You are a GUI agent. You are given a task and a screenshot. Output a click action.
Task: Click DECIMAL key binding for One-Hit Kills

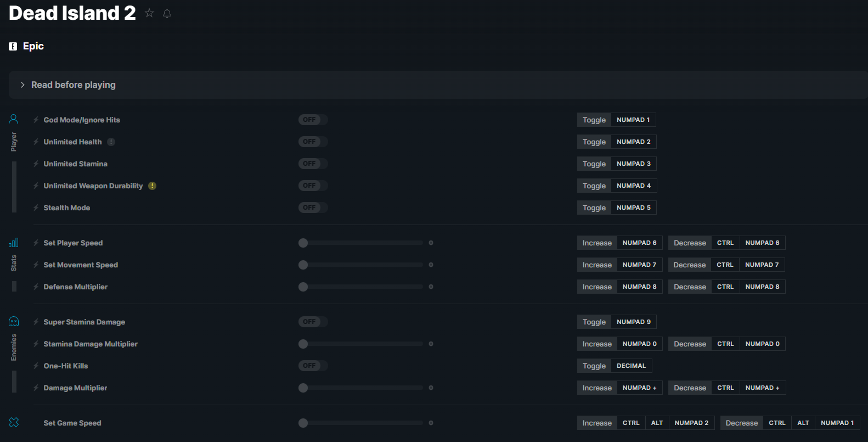[632, 366]
